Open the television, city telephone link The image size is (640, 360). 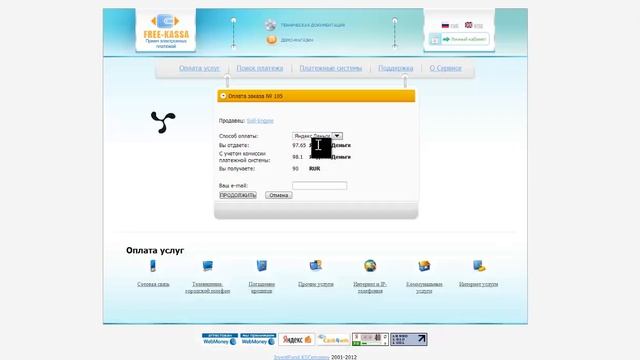click(208, 287)
